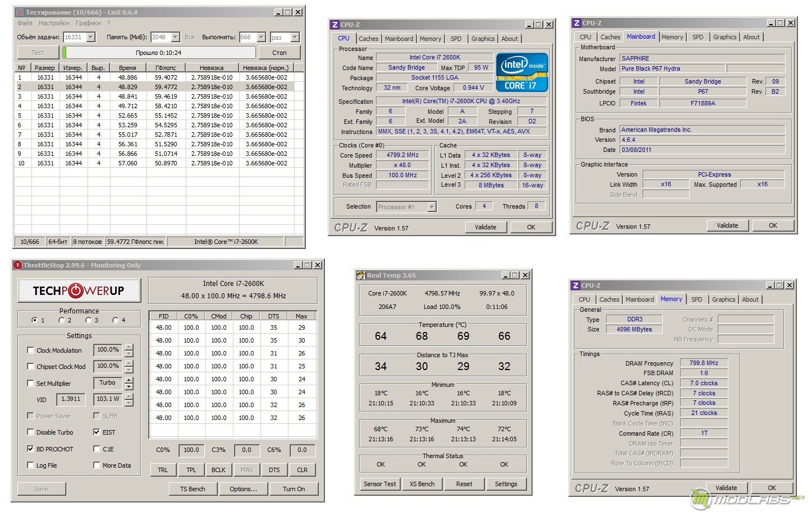The image size is (812, 517).
Task: Click the Sensor Test button in Real Temp
Action: click(380, 484)
